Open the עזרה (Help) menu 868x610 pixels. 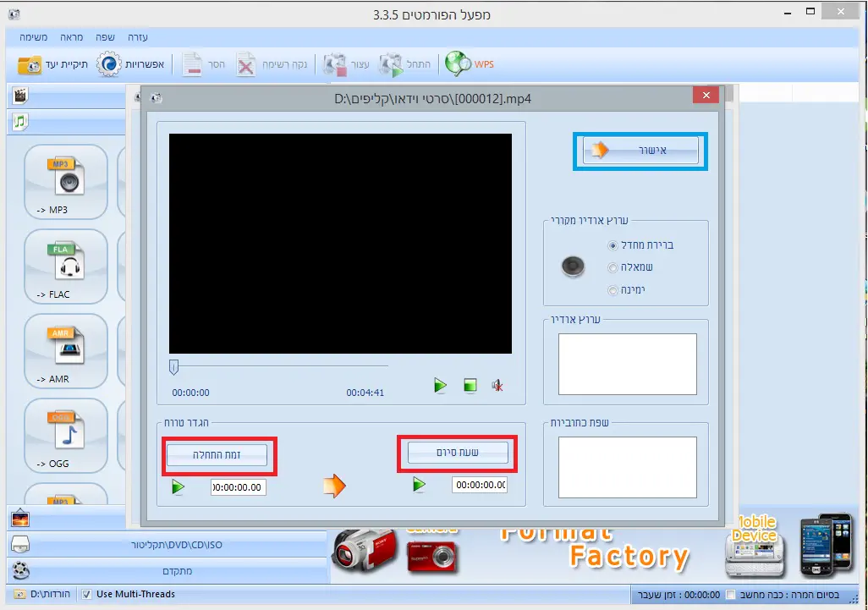(138, 37)
